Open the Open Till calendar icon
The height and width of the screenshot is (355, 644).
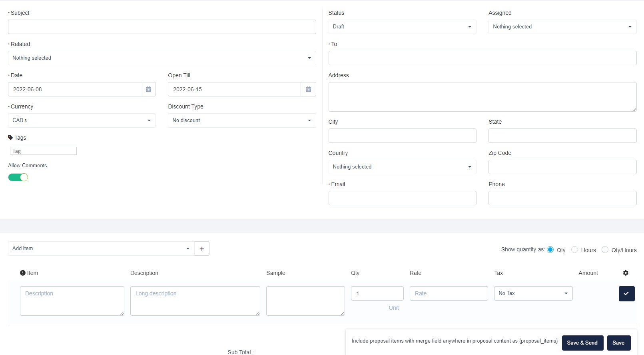click(x=308, y=89)
